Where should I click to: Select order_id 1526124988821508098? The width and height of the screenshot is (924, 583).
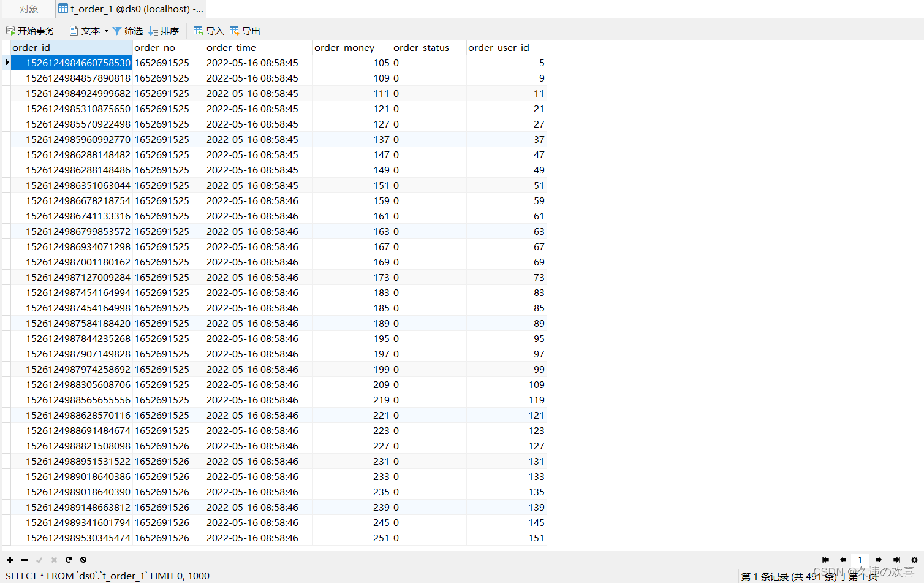tap(72, 446)
